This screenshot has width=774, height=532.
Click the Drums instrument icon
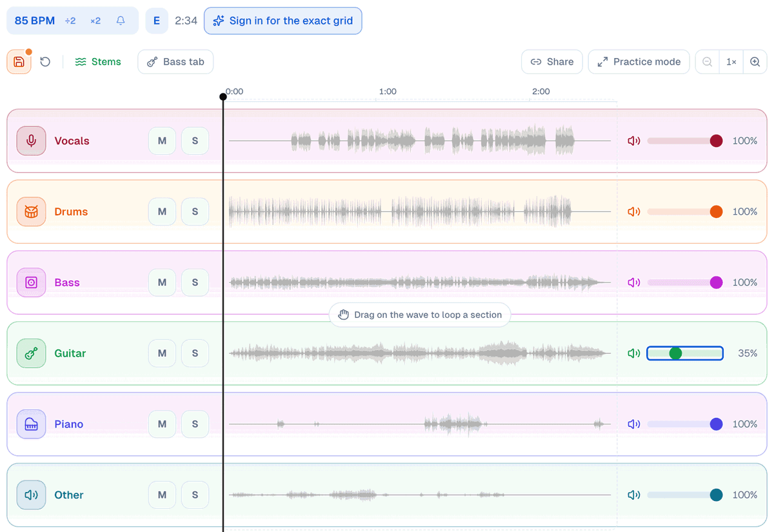tap(31, 212)
